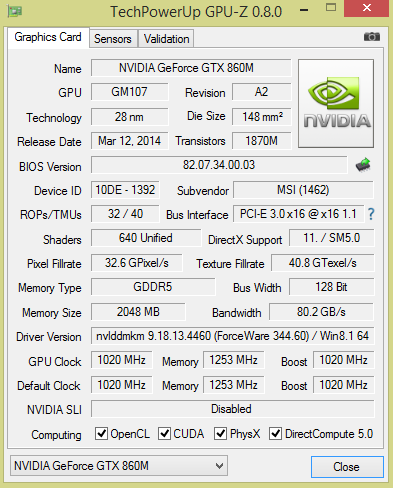This screenshot has height=488, width=393.
Task: Minimize the GPU-Z window
Action: coord(304,10)
